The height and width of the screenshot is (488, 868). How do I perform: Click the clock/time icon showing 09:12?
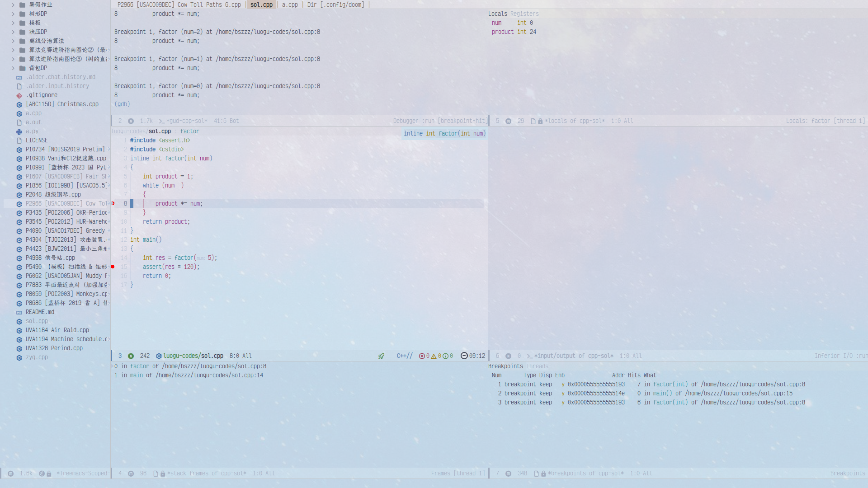pyautogui.click(x=462, y=356)
